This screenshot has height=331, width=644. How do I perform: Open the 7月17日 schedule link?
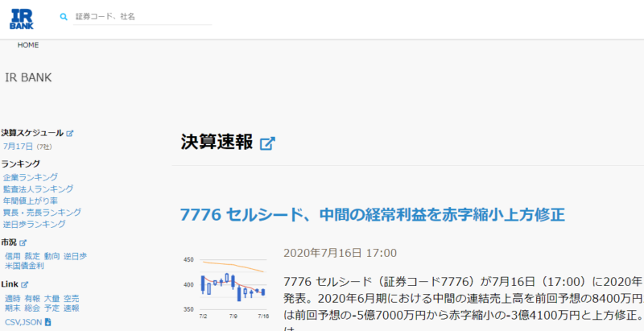pyautogui.click(x=19, y=147)
